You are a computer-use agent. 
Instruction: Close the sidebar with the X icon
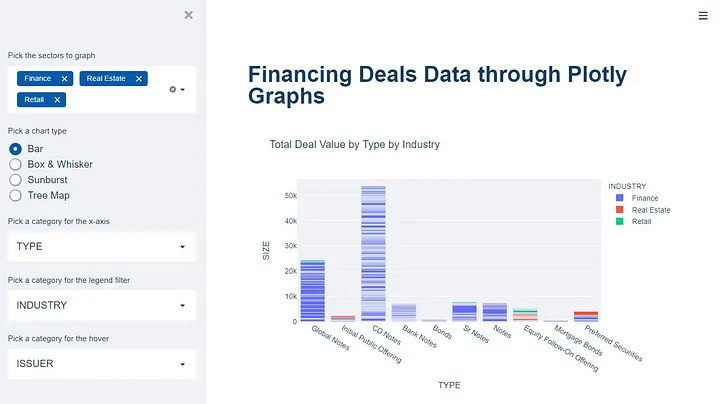tap(189, 15)
